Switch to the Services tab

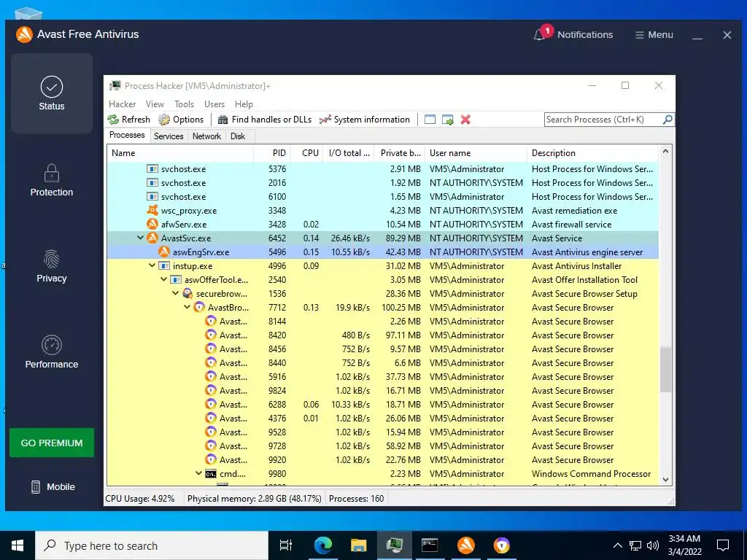[169, 136]
